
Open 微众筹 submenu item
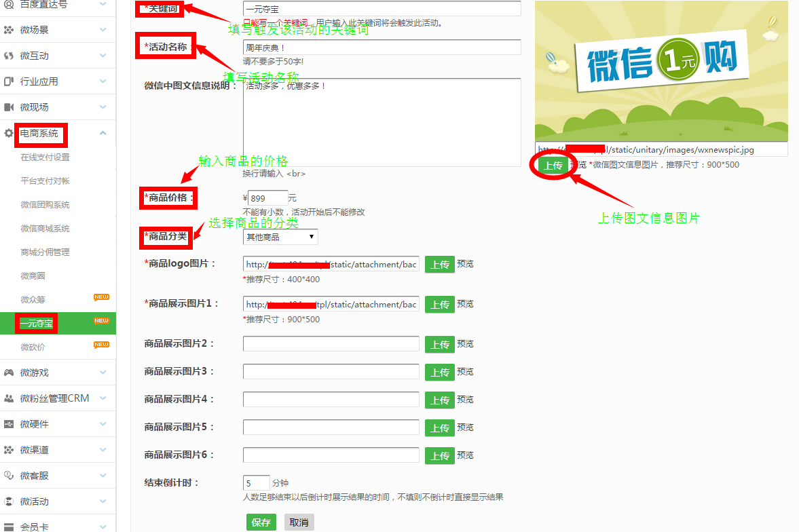click(x=33, y=300)
